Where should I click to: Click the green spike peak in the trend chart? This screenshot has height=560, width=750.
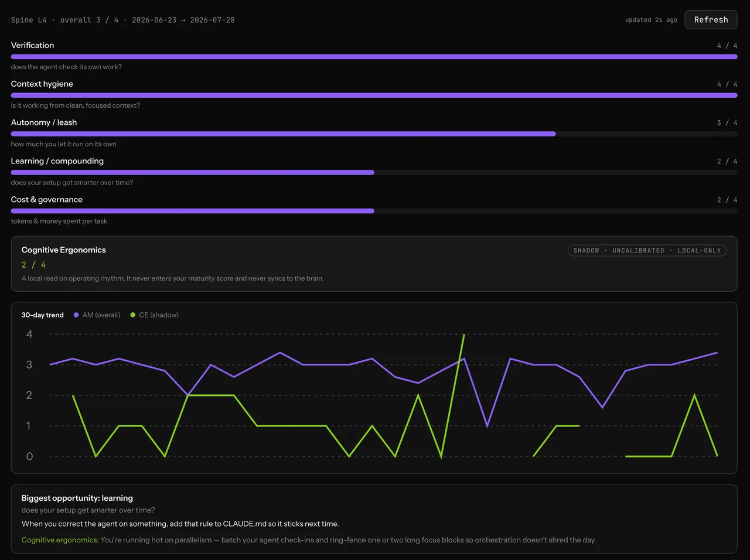tap(463, 335)
